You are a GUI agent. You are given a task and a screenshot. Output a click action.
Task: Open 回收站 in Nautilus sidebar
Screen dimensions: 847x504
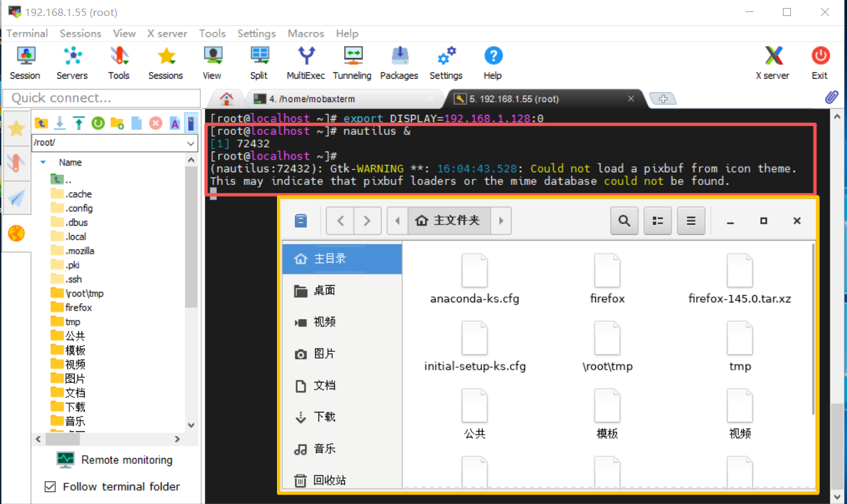pos(342,480)
